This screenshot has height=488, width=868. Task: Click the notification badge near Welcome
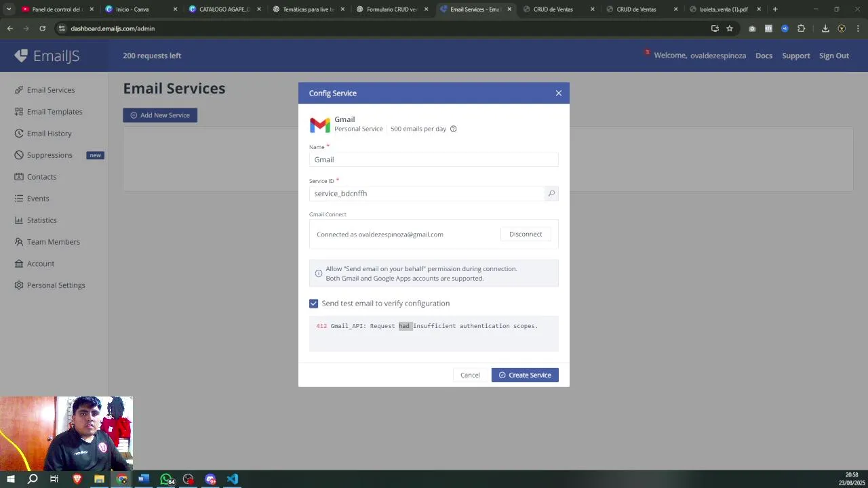tap(648, 52)
